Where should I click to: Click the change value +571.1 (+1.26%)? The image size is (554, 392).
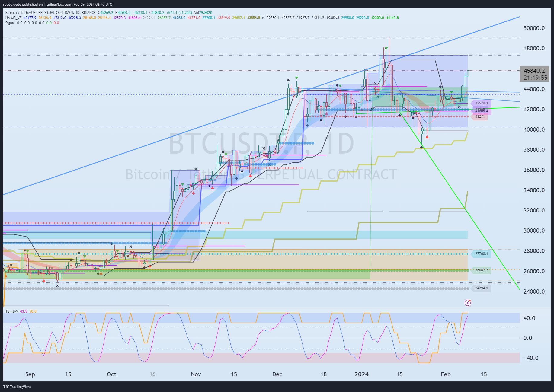179,13
